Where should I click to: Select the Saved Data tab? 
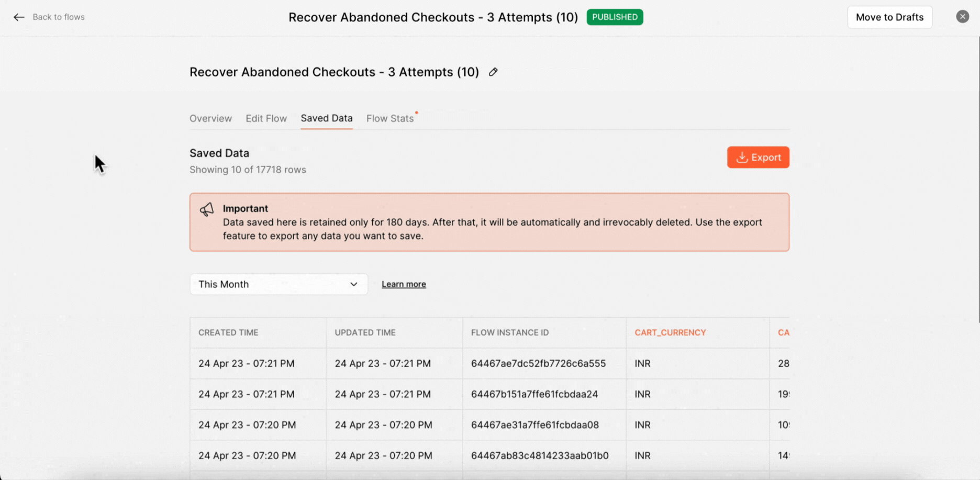(x=327, y=118)
